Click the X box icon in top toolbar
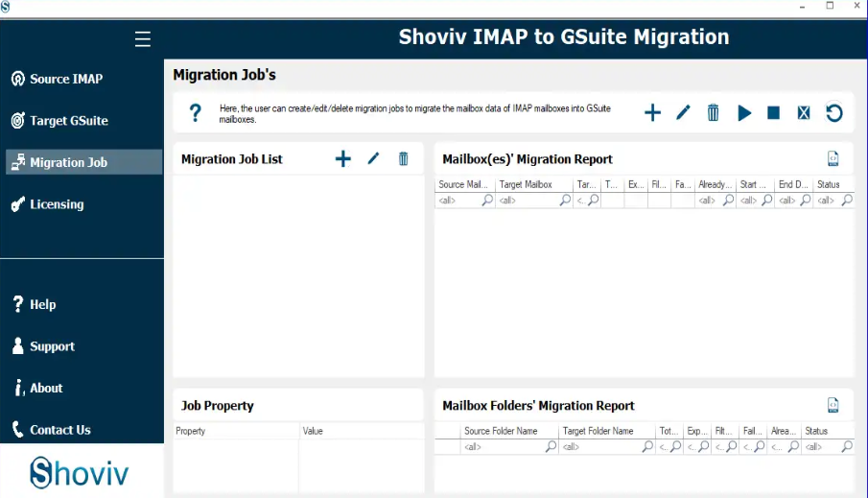 click(804, 113)
